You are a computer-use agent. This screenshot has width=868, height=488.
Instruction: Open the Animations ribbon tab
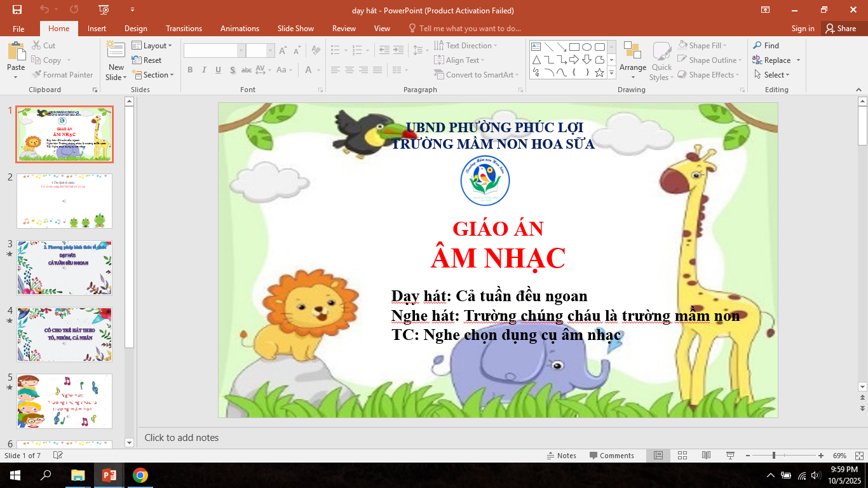tap(240, 29)
